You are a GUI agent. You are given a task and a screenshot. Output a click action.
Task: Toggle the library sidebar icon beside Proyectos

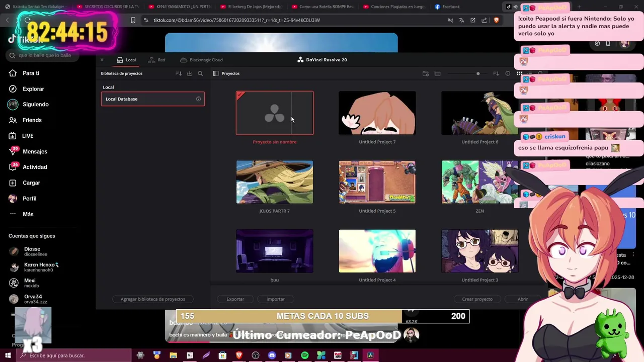click(216, 73)
